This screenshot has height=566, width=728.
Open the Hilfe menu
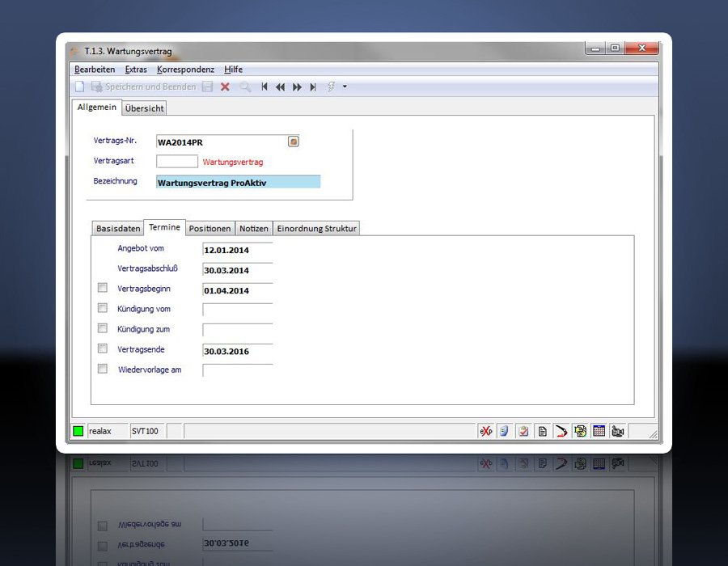(x=234, y=70)
